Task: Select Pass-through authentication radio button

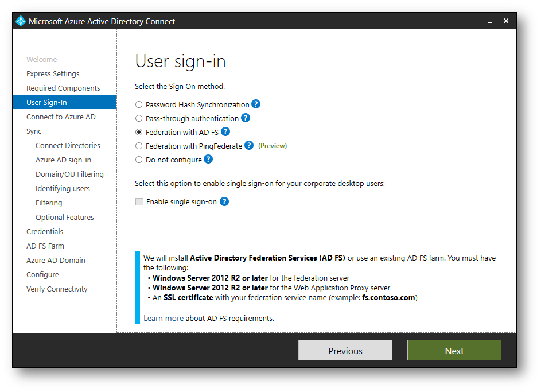Action: (x=139, y=118)
